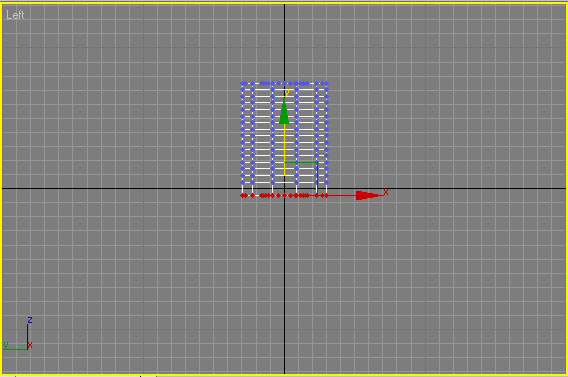
Task: Grab the red X-axis arrow of move gizmo
Action: pyautogui.click(x=367, y=195)
